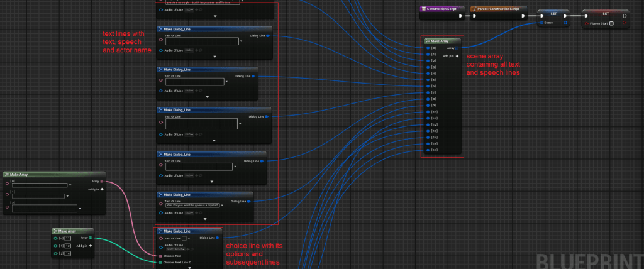Click the Scene input pin on SET node
Image resolution: width=644 pixels, height=269 pixels.
pos(541,23)
